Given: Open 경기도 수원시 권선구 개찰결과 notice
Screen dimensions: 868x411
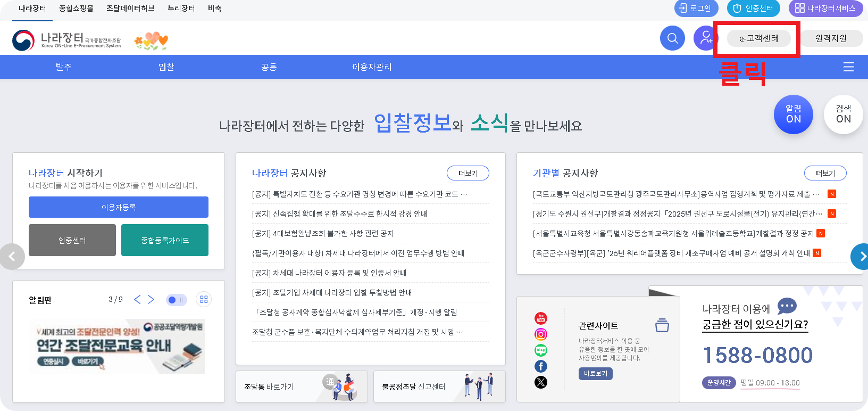Looking at the screenshot, I should (x=678, y=213).
